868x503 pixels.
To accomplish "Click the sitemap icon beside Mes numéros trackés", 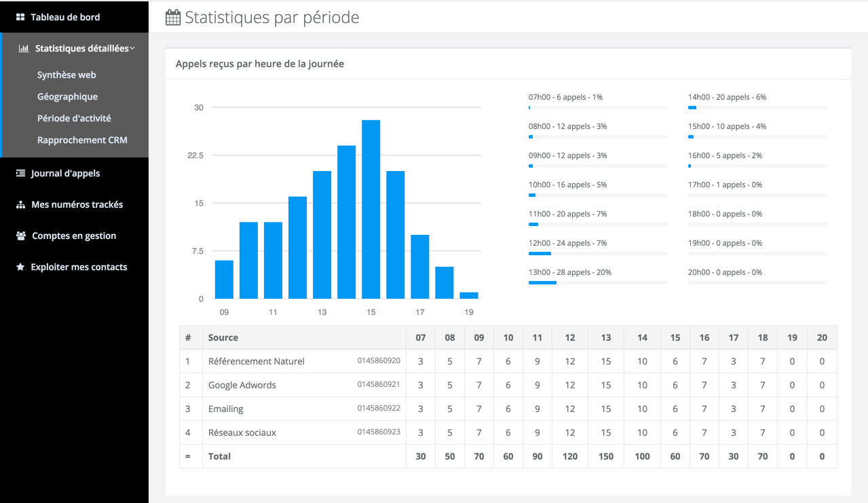I will (20, 204).
